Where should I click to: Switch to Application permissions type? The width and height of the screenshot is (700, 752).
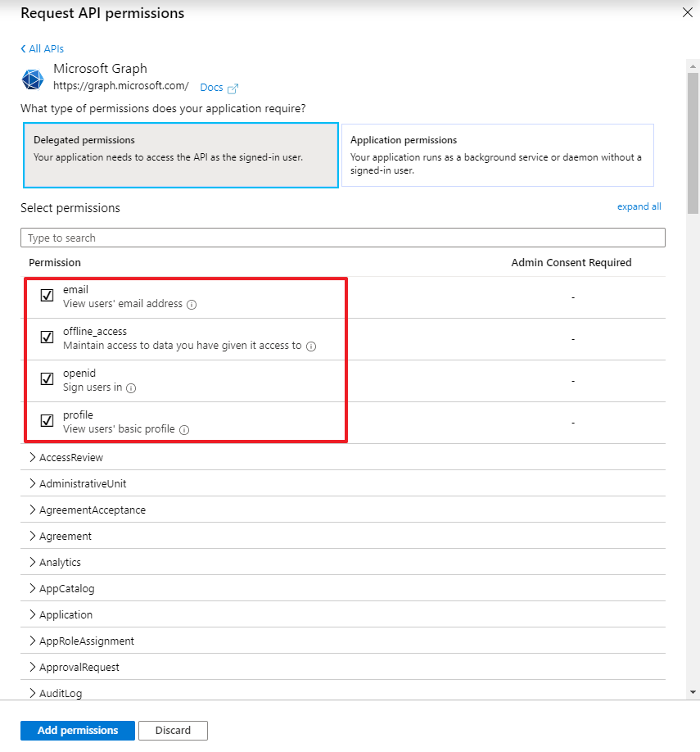[x=497, y=156]
